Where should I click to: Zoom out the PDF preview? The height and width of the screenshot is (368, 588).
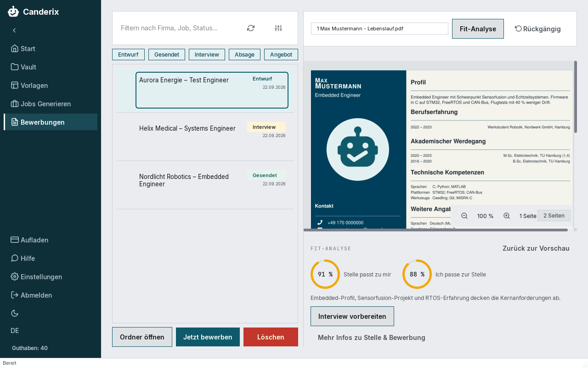pyautogui.click(x=464, y=216)
